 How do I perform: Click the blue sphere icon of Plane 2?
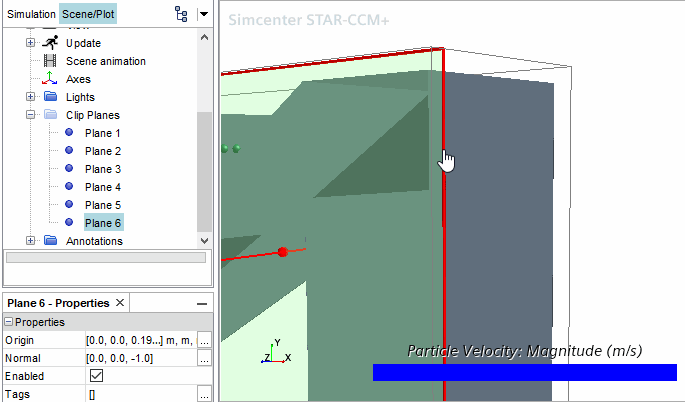69,150
